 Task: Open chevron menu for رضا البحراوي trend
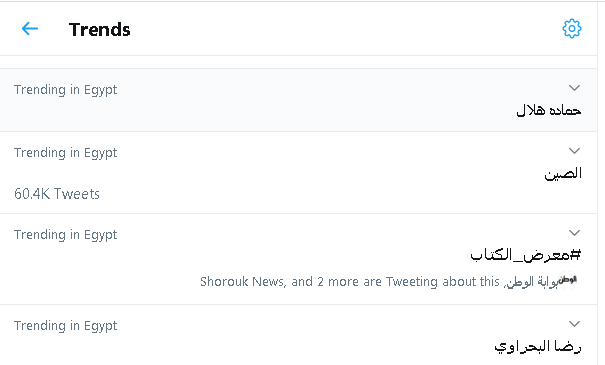point(575,324)
